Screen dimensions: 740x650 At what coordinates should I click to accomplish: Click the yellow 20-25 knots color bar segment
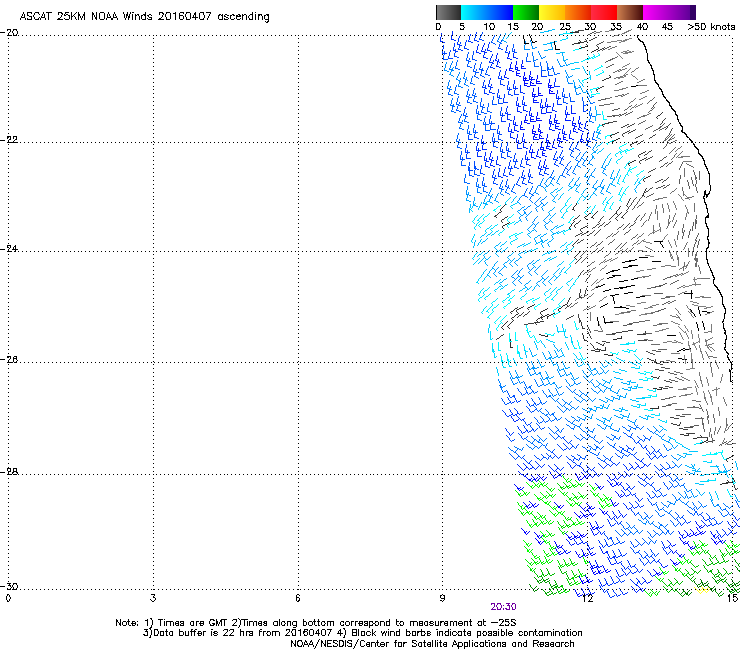(x=552, y=12)
